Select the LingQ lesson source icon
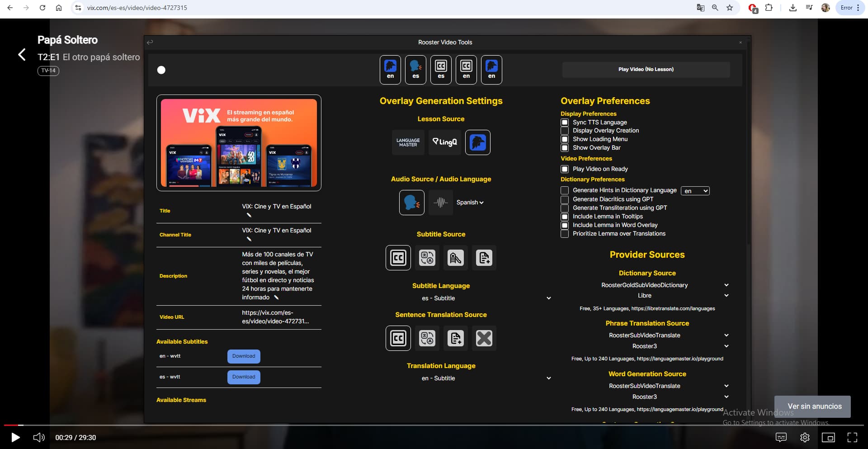The height and width of the screenshot is (449, 868). click(444, 142)
